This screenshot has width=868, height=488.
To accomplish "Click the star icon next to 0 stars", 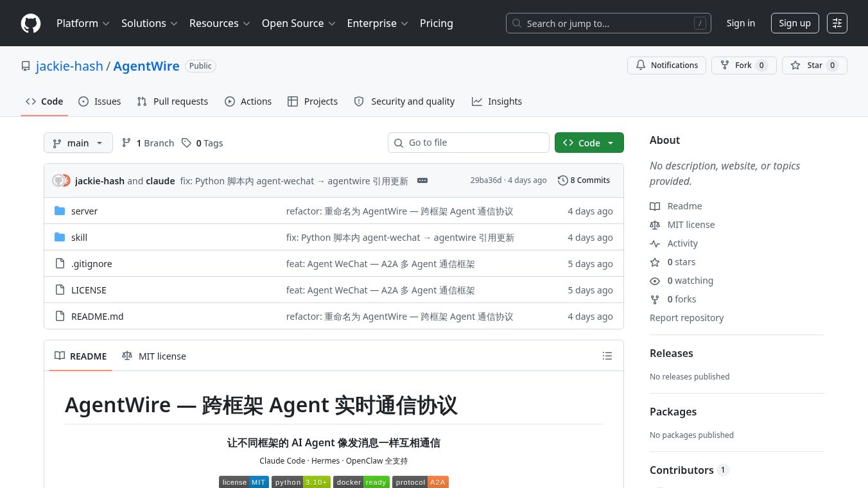I will coord(655,262).
